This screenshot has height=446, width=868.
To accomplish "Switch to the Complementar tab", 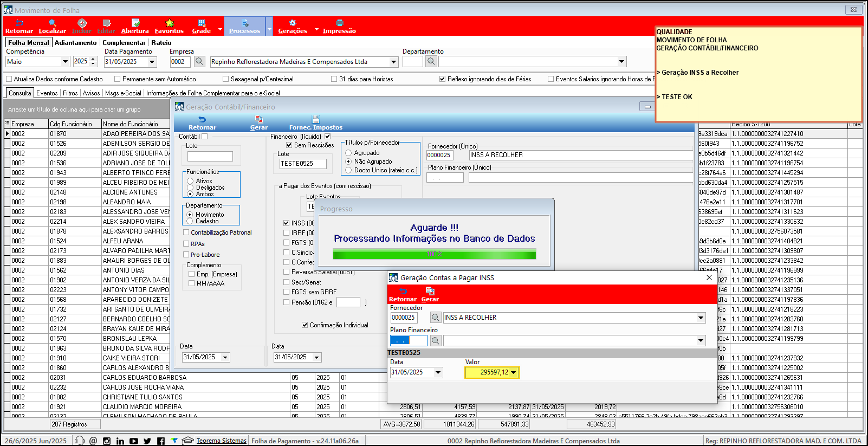I will 124,43.
